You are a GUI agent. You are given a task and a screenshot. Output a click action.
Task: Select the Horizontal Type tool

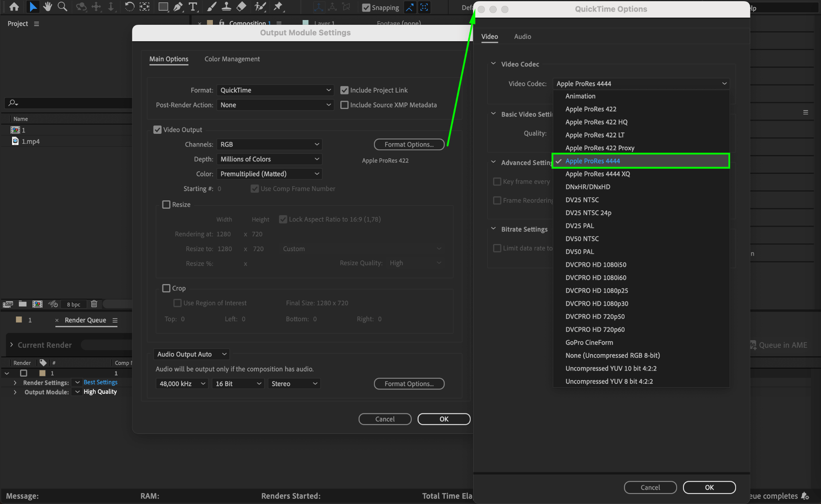[x=193, y=7]
